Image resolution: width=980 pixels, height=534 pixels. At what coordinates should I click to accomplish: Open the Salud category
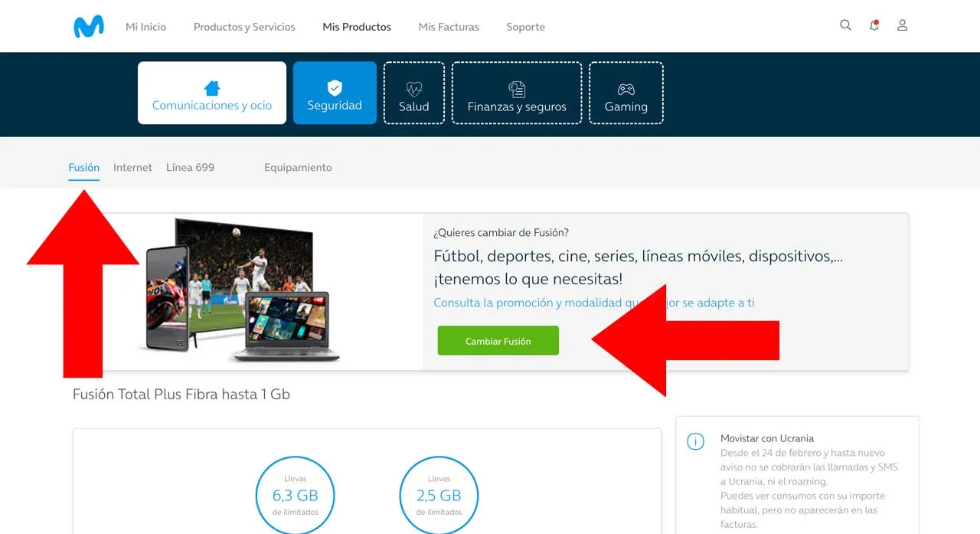point(414,93)
